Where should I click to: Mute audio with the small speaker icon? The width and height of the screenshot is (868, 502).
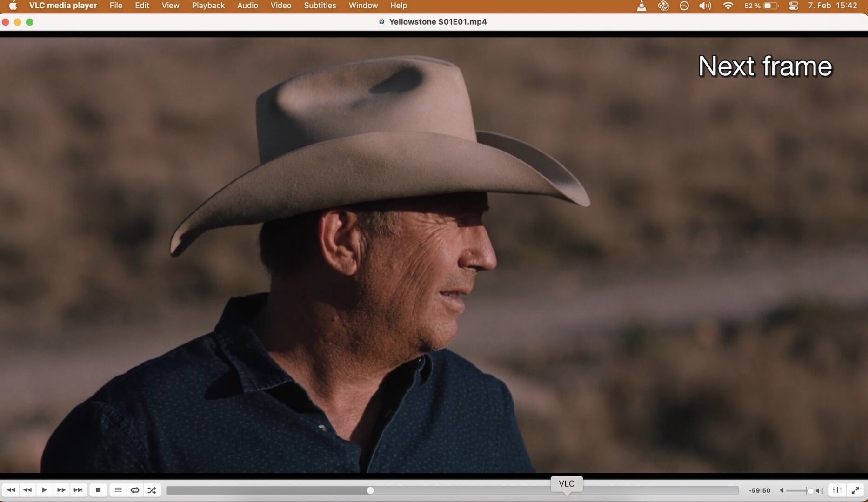tap(782, 490)
